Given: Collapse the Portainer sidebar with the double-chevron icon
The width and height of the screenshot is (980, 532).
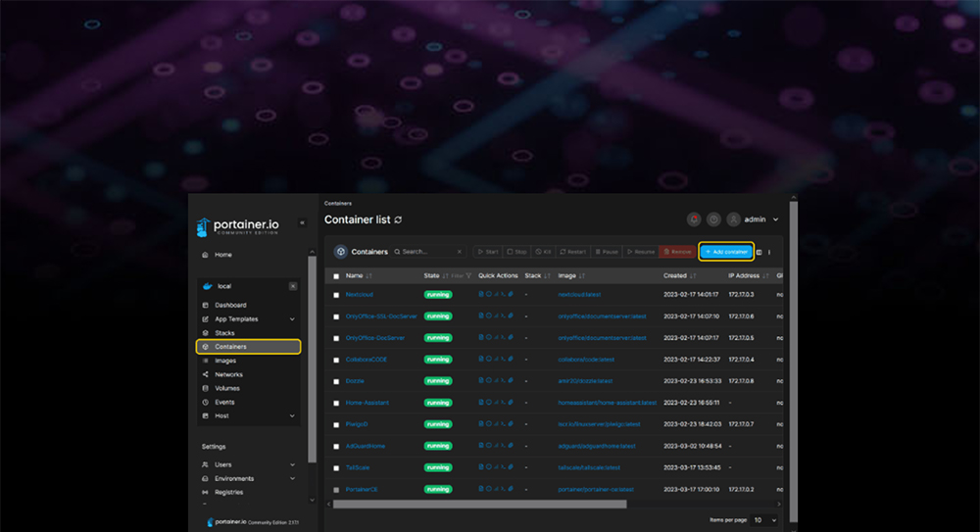Looking at the screenshot, I should coord(302,222).
